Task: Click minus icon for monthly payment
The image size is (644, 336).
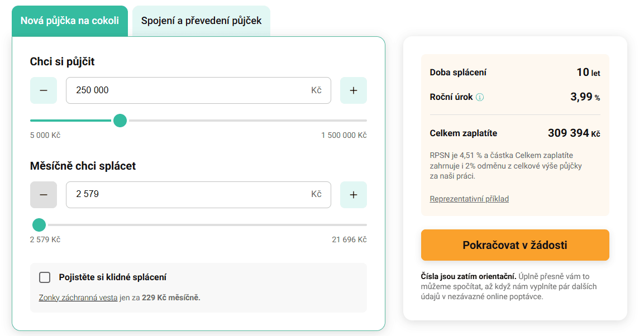Action: pyautogui.click(x=44, y=195)
